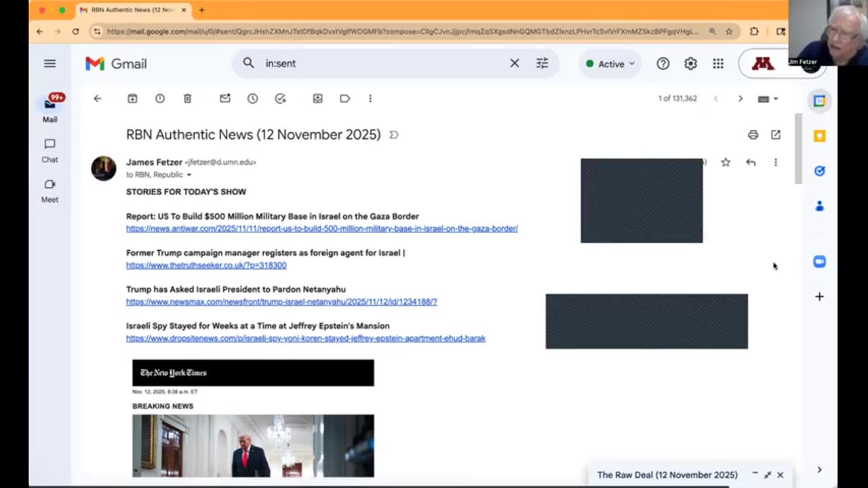
Task: Click the search magnifier icon in Gmail
Action: 248,63
